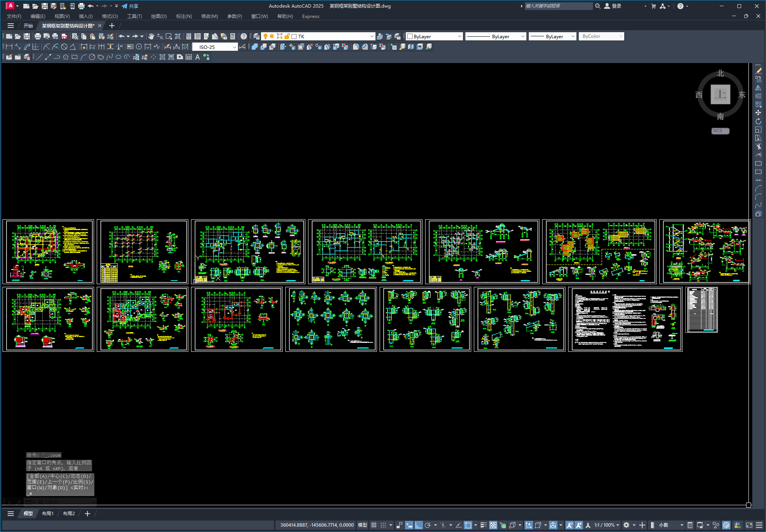Select the Hatch tool icon

[162, 57]
